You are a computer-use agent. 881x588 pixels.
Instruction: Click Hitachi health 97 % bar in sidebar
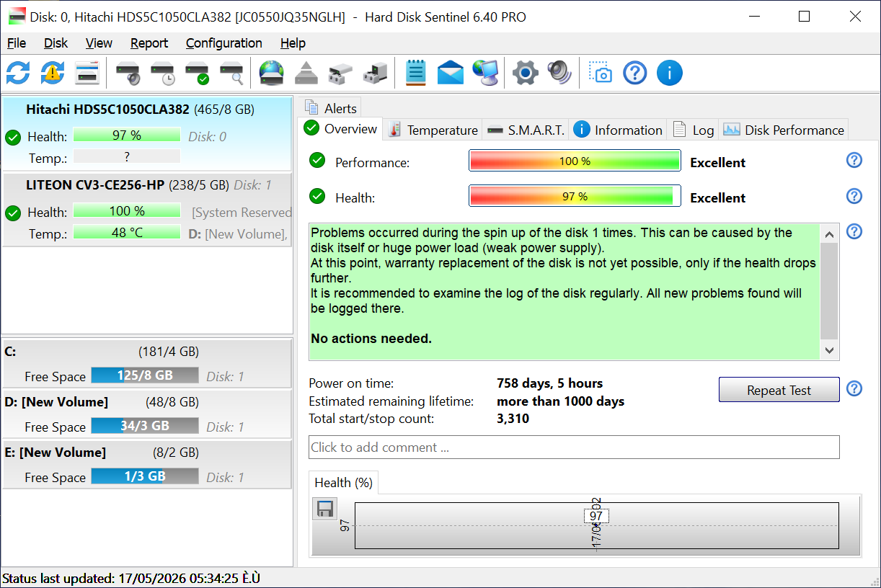point(127,135)
